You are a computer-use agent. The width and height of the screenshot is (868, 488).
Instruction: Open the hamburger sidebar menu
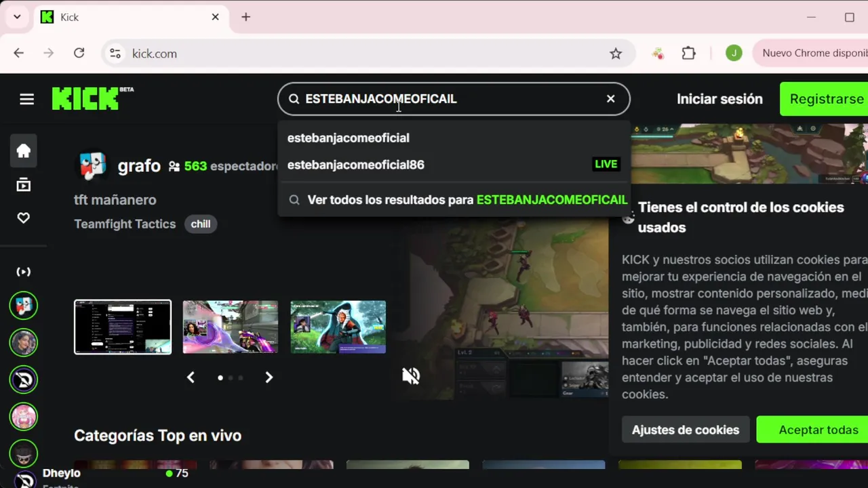point(26,99)
